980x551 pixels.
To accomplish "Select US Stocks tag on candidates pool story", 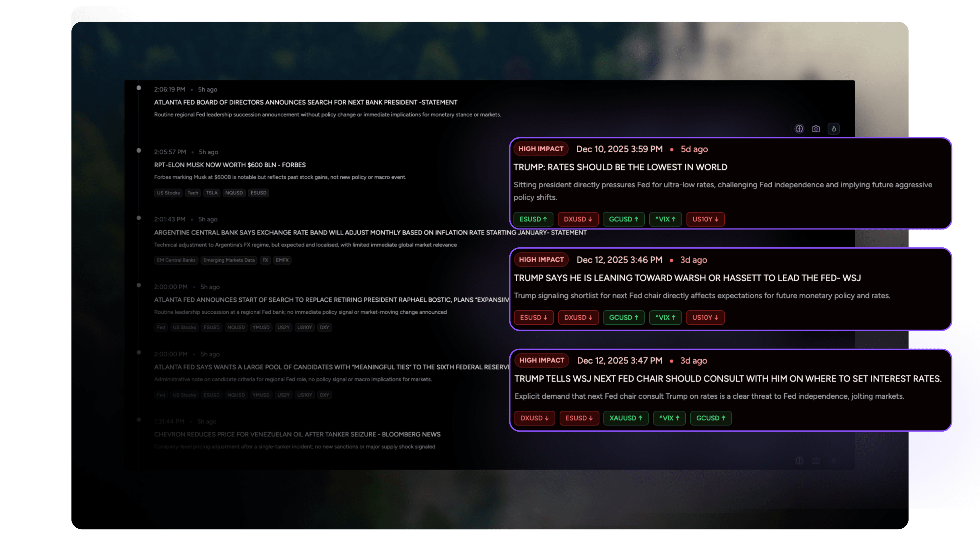I will coord(185,395).
